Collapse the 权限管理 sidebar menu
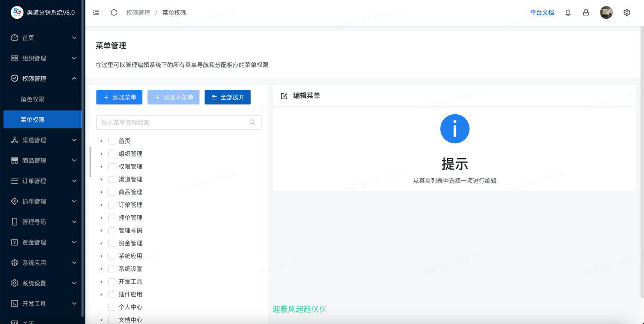 tap(43, 78)
